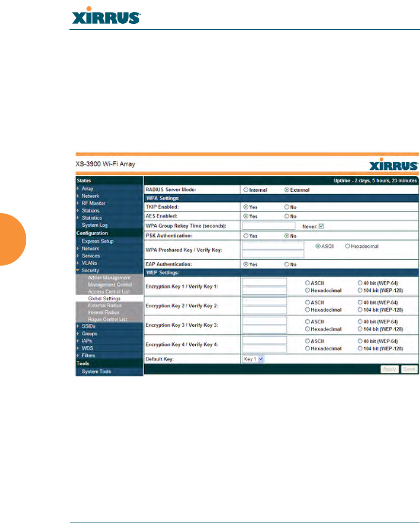The height and width of the screenshot is (523, 420).
Task: Expand the WDS menu arrow
Action: [78, 348]
